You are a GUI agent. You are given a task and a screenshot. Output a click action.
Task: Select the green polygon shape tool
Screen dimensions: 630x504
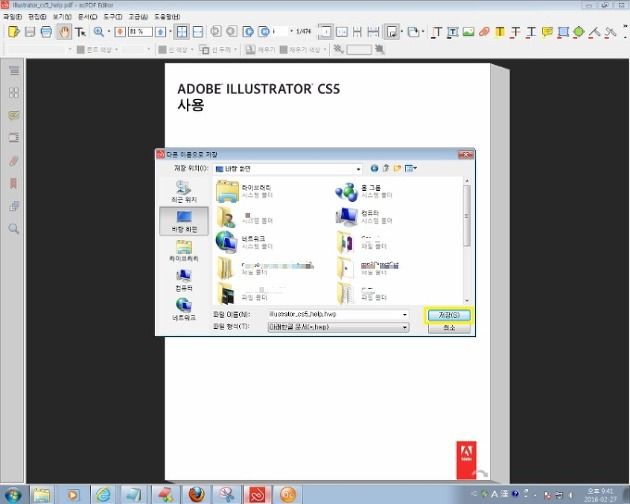tap(579, 32)
